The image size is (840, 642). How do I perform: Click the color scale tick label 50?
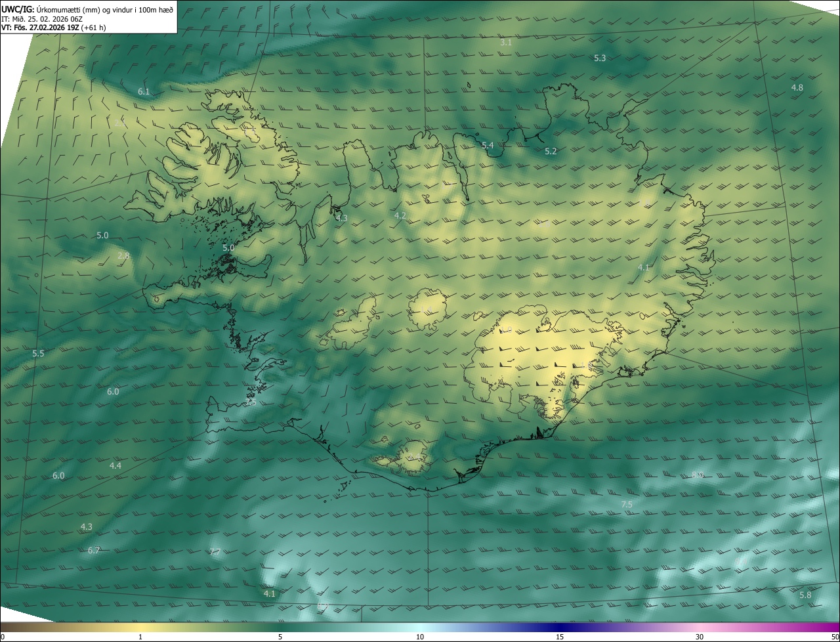coord(835,637)
